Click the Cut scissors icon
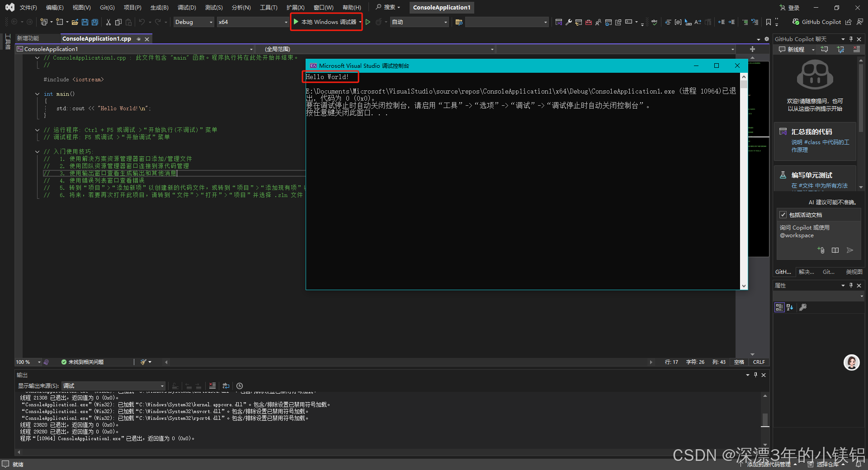The image size is (868, 470). [108, 22]
